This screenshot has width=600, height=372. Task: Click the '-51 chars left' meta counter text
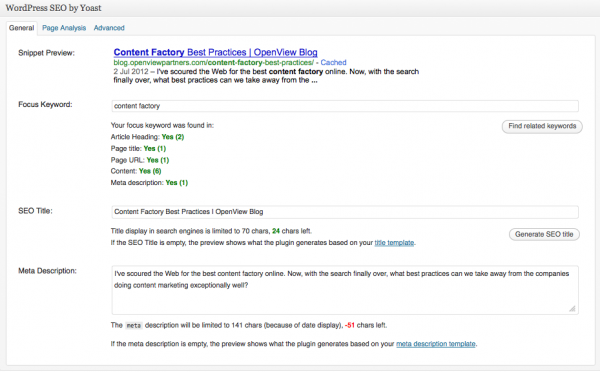366,325
